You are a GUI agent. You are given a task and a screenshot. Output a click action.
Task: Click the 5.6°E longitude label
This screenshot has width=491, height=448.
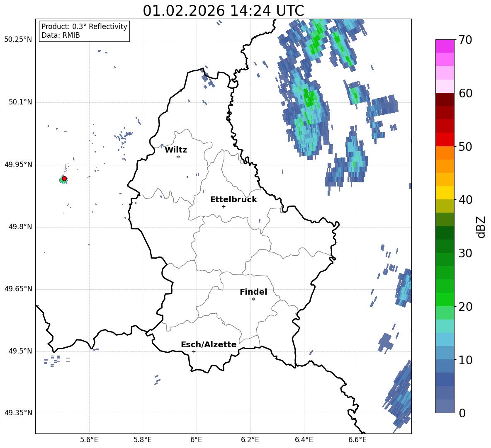click(x=89, y=440)
